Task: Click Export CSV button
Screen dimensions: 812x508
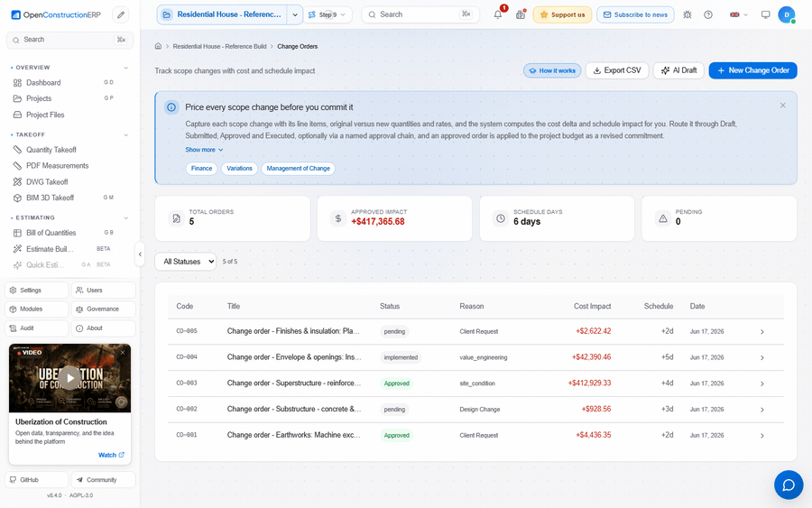Action: 617,70
